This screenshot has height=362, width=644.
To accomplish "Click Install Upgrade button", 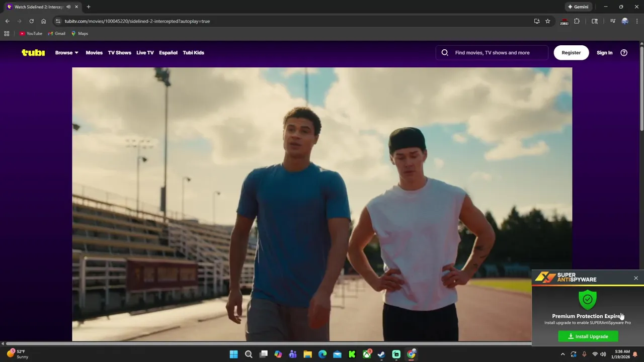I will click(x=588, y=336).
